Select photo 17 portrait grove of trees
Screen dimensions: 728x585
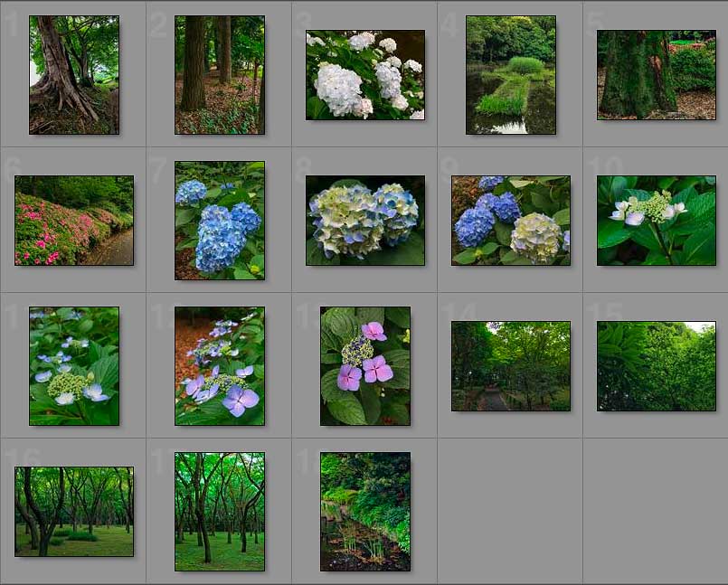coord(220,512)
